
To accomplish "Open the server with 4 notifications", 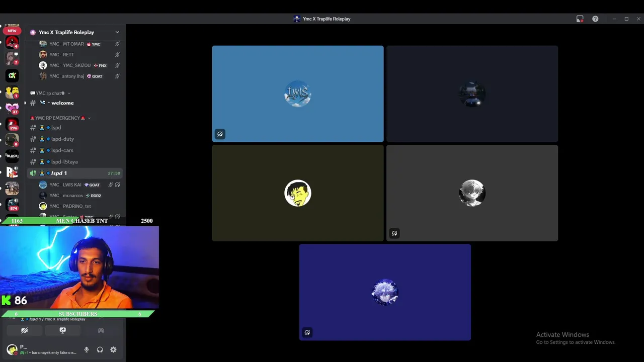I will click(x=12, y=43).
